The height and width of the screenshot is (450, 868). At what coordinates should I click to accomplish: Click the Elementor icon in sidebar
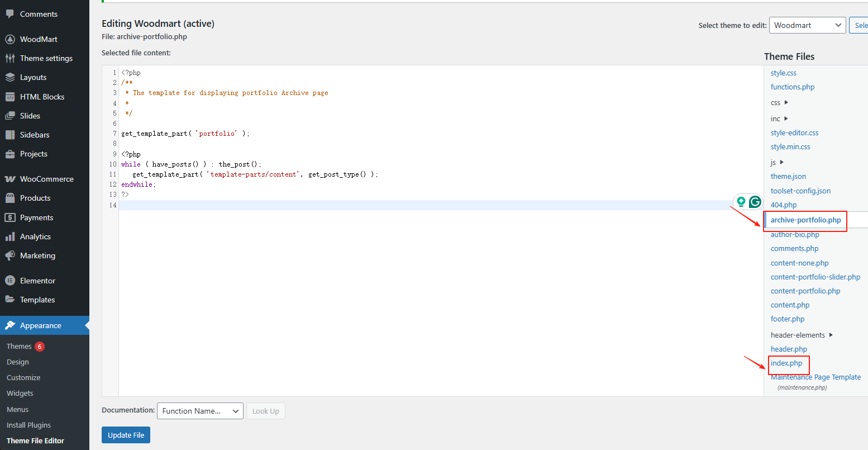pos(10,281)
